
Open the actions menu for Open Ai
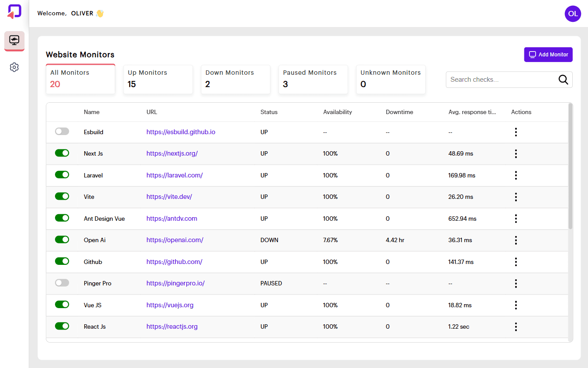coord(516,240)
